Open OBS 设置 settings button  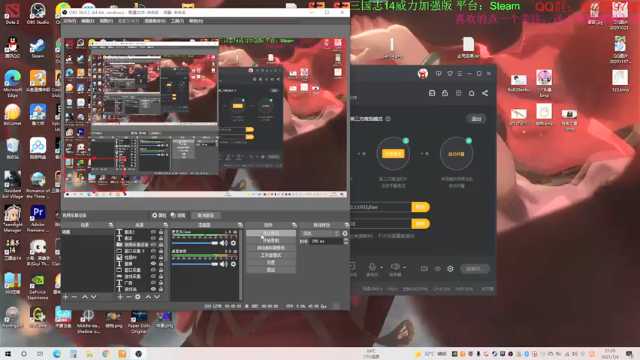pos(271,262)
